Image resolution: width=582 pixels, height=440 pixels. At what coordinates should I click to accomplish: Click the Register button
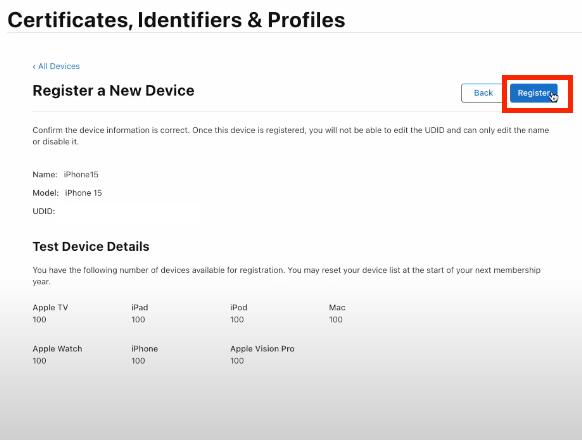[533, 93]
